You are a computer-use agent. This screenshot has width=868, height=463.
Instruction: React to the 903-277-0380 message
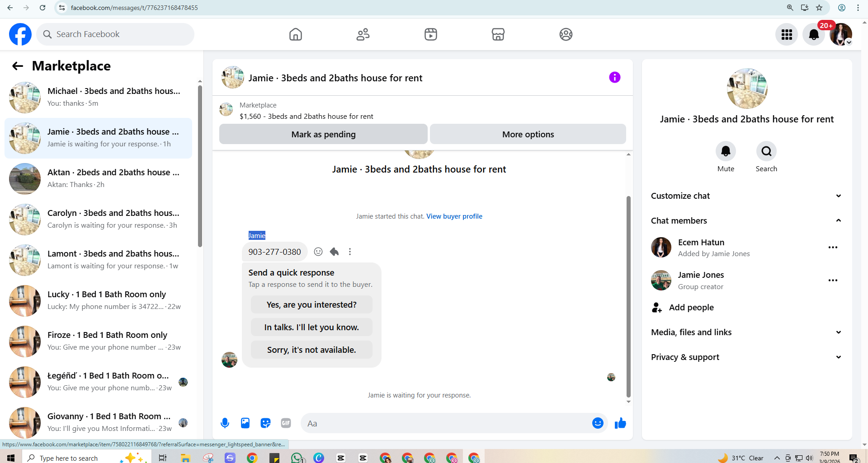click(x=318, y=252)
